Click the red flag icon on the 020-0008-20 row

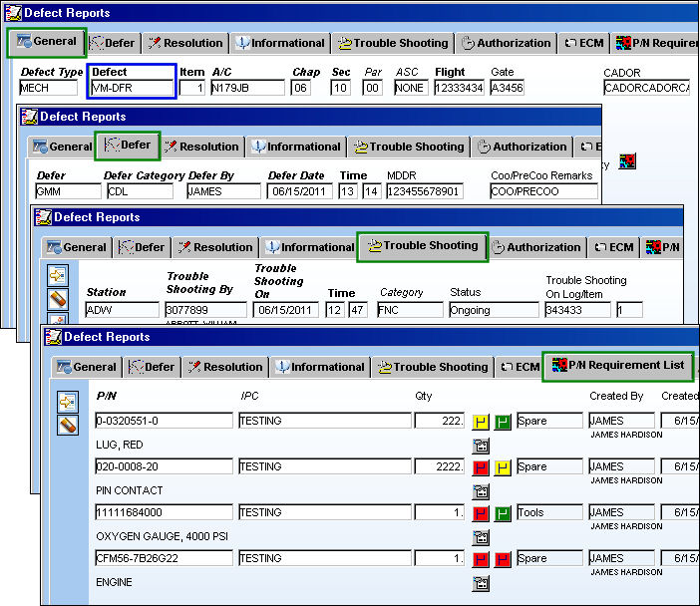[x=481, y=467]
